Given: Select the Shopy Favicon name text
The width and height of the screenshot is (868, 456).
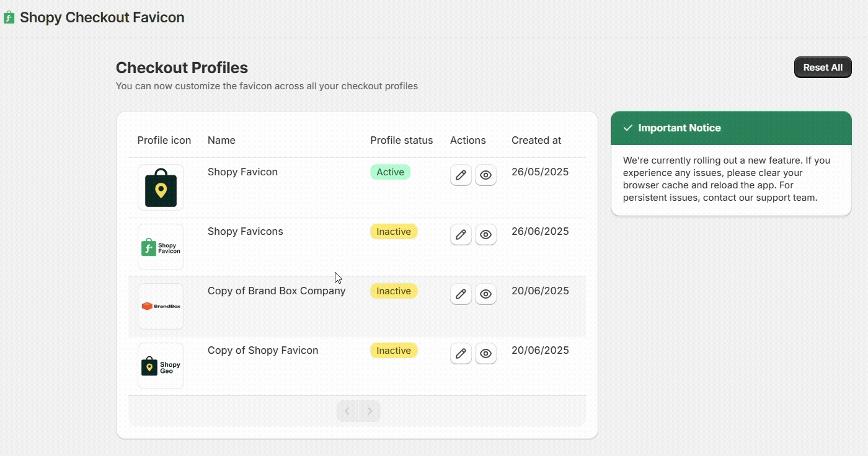Looking at the screenshot, I should (242, 172).
